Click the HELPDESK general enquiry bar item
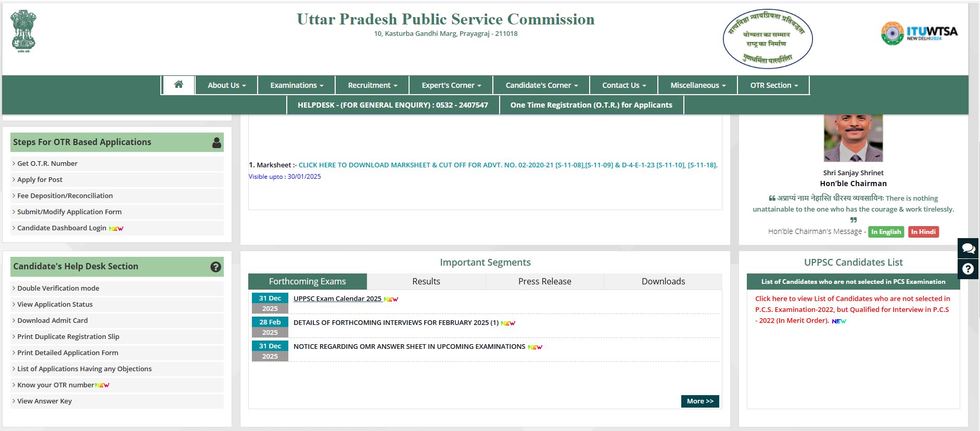980x431 pixels. 393,105
